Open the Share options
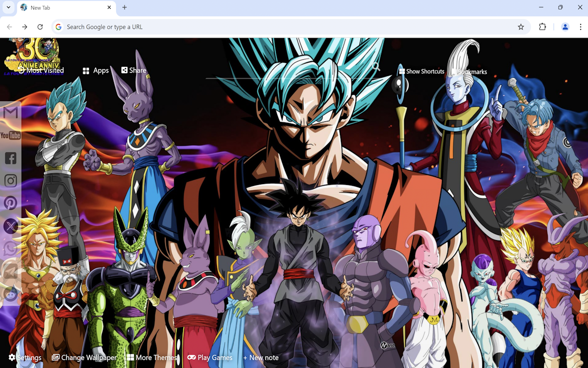The height and width of the screenshot is (368, 588). (133, 70)
